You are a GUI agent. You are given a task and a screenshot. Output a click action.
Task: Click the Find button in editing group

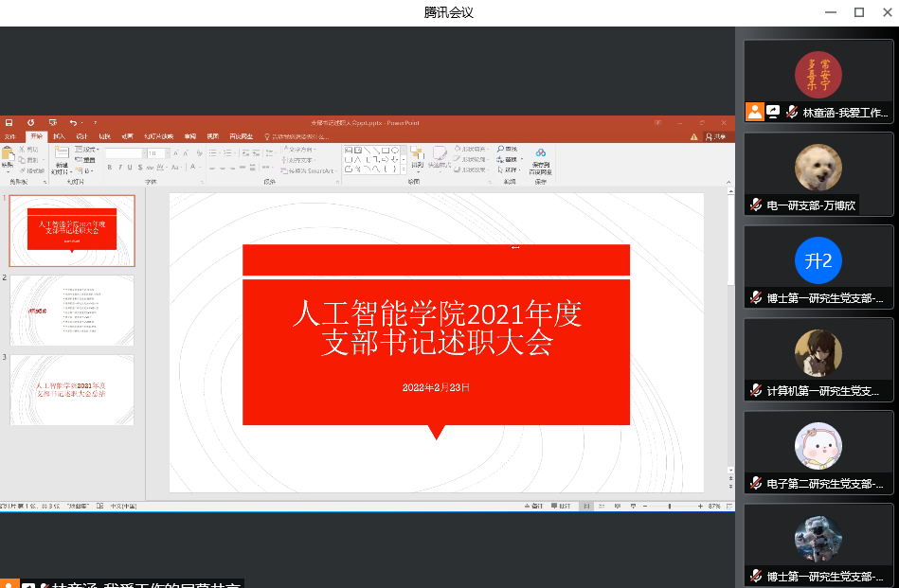[x=507, y=149]
